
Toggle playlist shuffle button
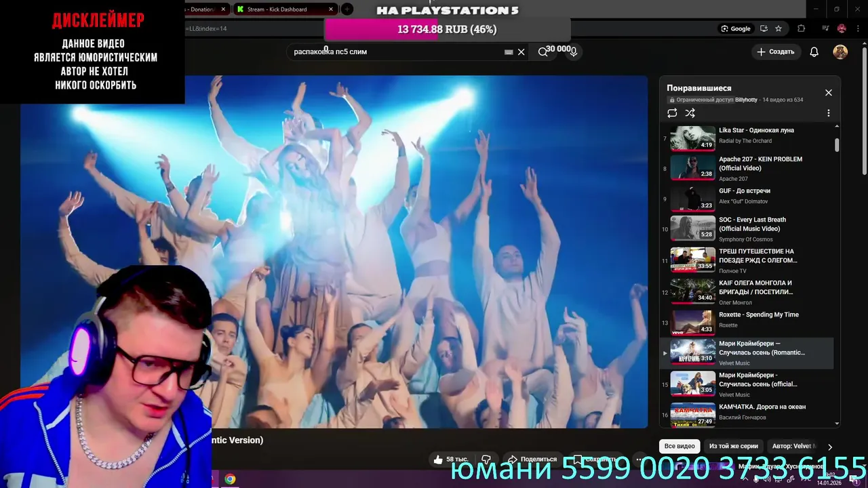690,113
